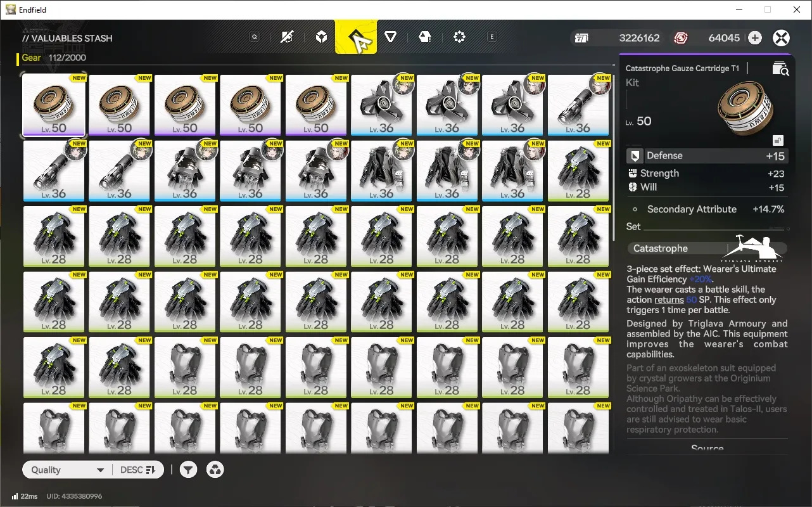Switch to the hexagonal star icon tab

tap(459, 37)
